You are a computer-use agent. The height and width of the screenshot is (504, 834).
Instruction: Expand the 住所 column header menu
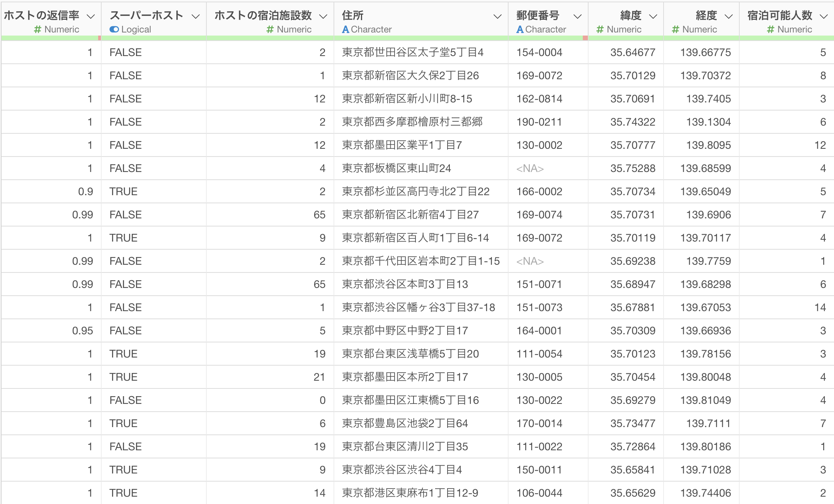click(498, 16)
